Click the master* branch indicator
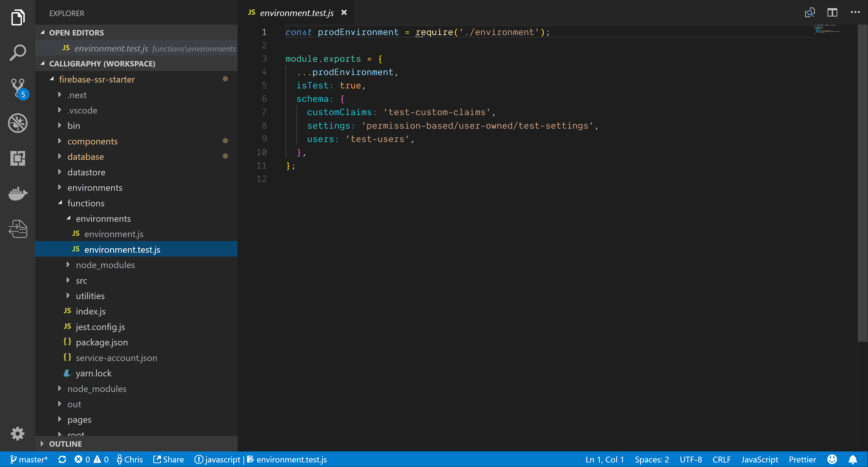The image size is (868, 467). [x=29, y=460]
